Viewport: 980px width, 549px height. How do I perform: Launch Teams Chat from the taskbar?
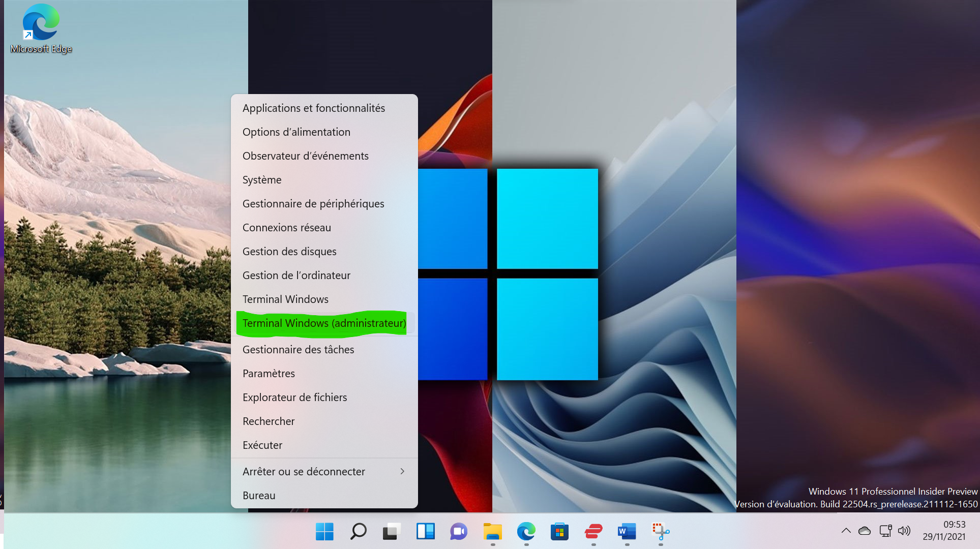459,532
